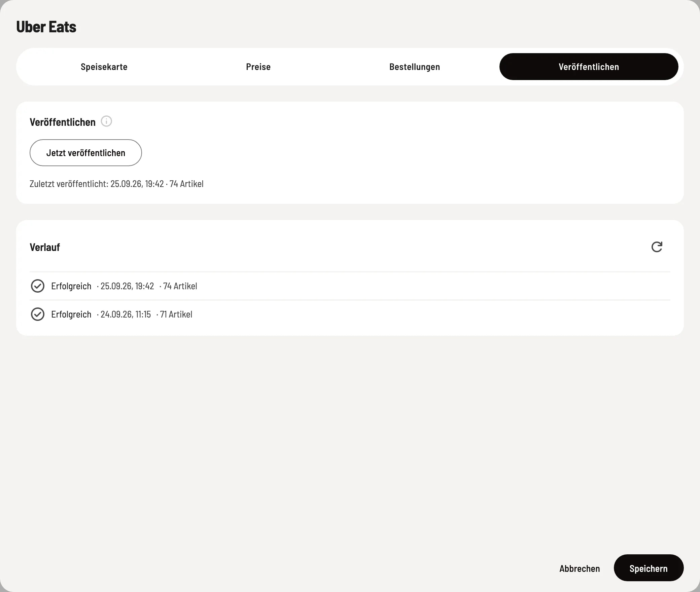Click '71 Artikel' in the history list

(176, 314)
